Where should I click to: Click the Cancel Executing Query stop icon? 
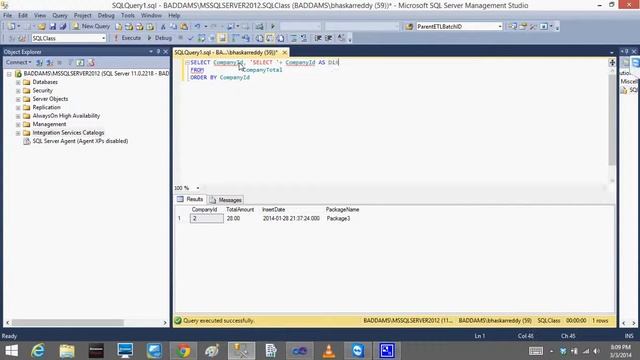click(180, 38)
